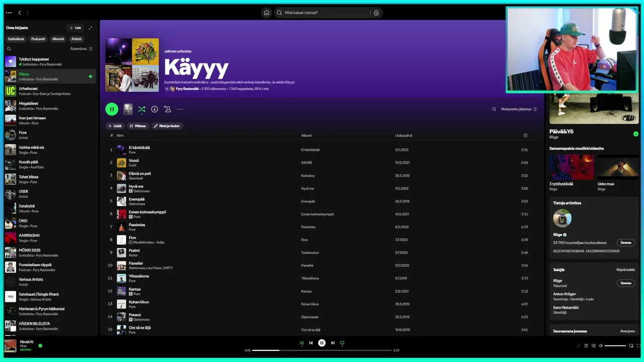Click the green checkmark in the right panel
This screenshot has width=644, height=362.
tap(636, 134)
